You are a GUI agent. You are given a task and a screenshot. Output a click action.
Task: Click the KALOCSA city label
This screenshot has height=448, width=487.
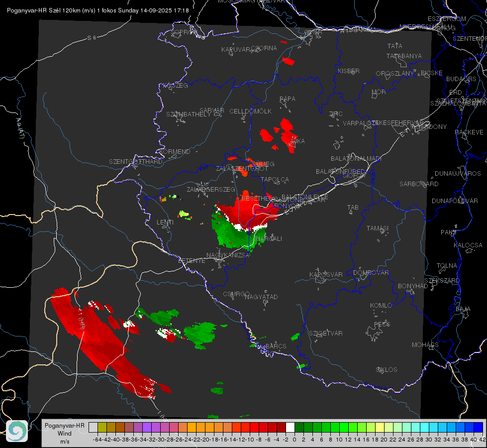pos(468,245)
